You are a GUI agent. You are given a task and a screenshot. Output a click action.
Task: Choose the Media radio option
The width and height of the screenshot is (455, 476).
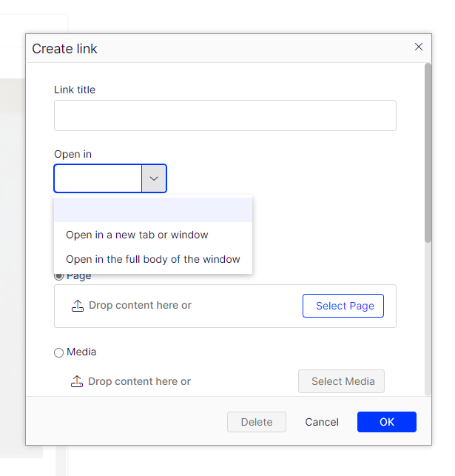tap(59, 353)
